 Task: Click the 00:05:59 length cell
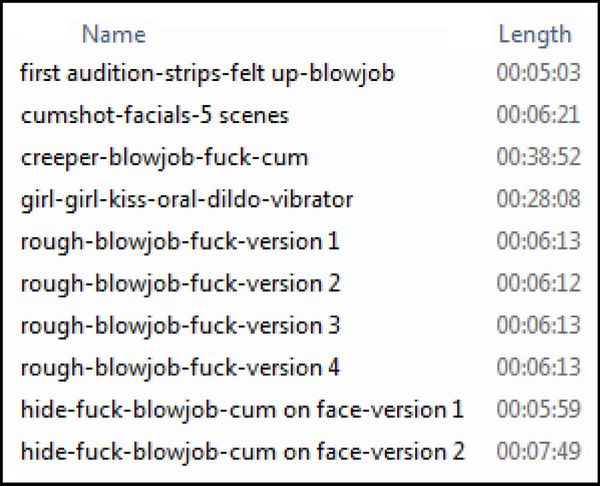coord(538,409)
